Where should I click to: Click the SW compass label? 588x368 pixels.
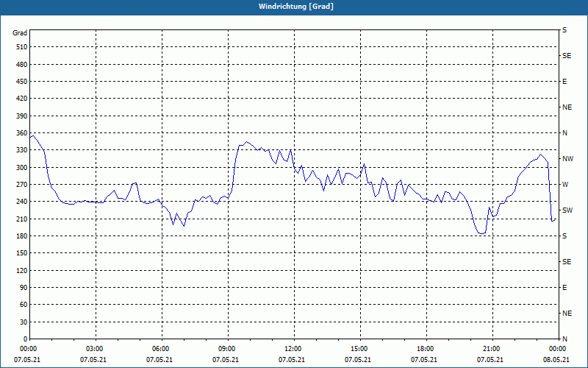[x=567, y=210]
